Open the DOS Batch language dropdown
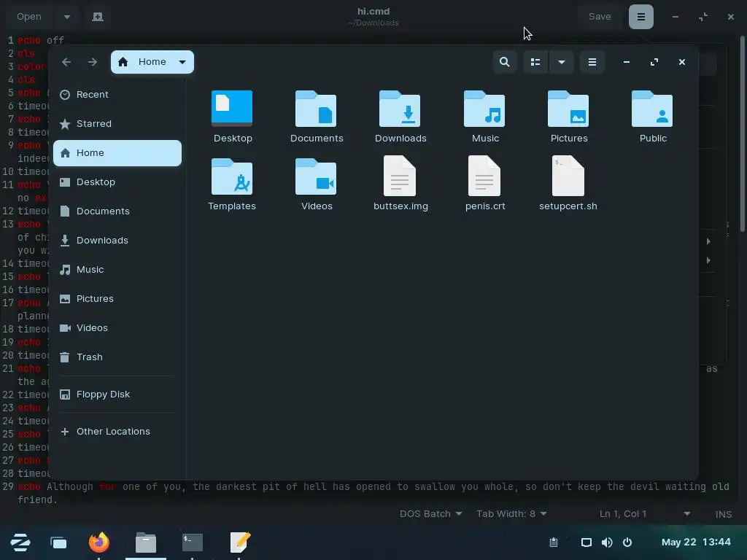Viewport: 747px width, 560px height. 430,514
